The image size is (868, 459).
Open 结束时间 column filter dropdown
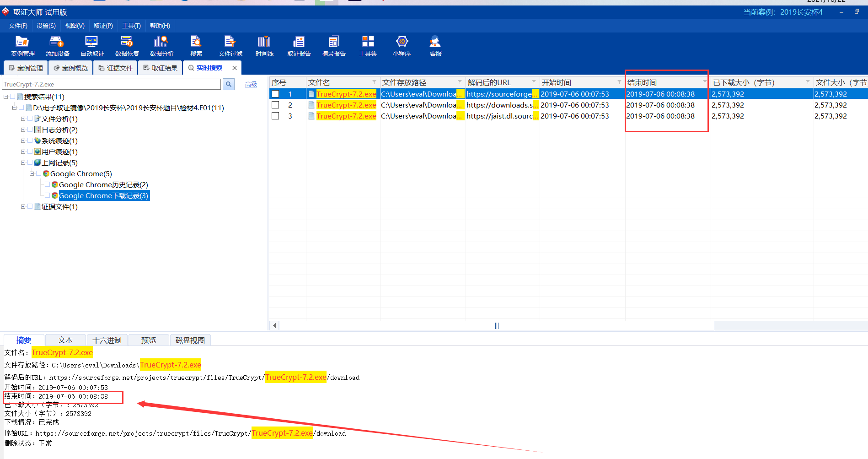705,82
